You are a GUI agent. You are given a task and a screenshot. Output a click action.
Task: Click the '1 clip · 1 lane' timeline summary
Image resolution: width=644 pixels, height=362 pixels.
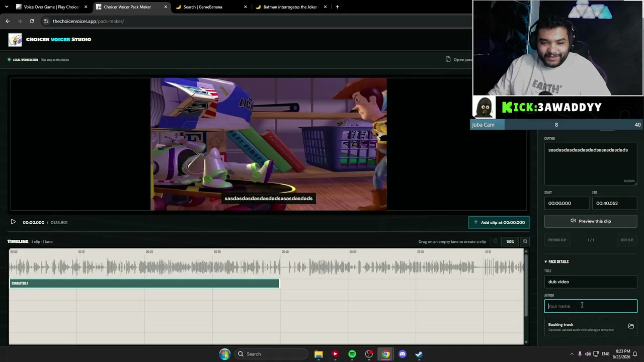tap(42, 242)
